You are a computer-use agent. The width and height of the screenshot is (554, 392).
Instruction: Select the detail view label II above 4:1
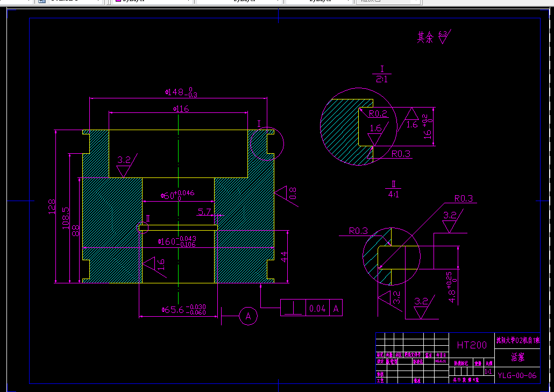pyautogui.click(x=393, y=184)
